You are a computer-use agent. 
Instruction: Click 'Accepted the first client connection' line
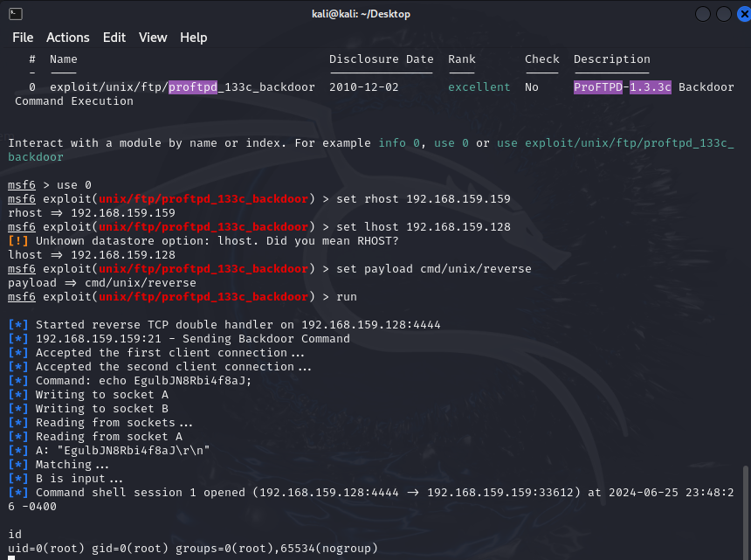(x=156, y=353)
